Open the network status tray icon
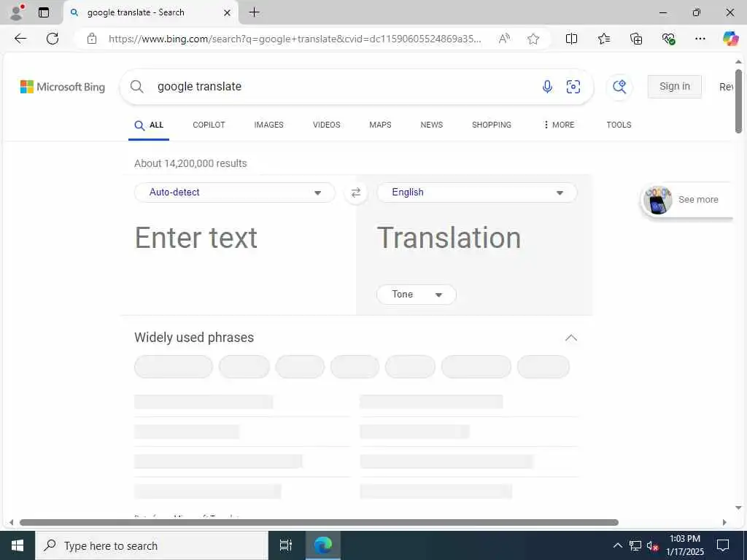747x560 pixels. point(635,545)
